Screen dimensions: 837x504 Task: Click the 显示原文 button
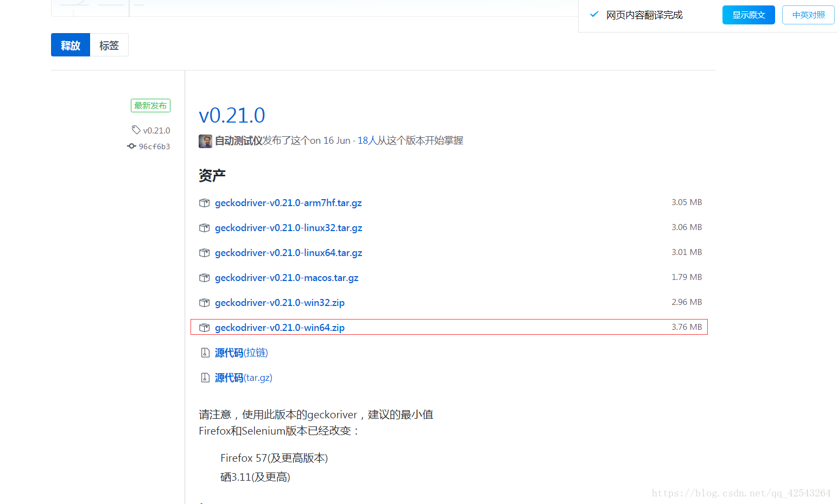(x=749, y=15)
